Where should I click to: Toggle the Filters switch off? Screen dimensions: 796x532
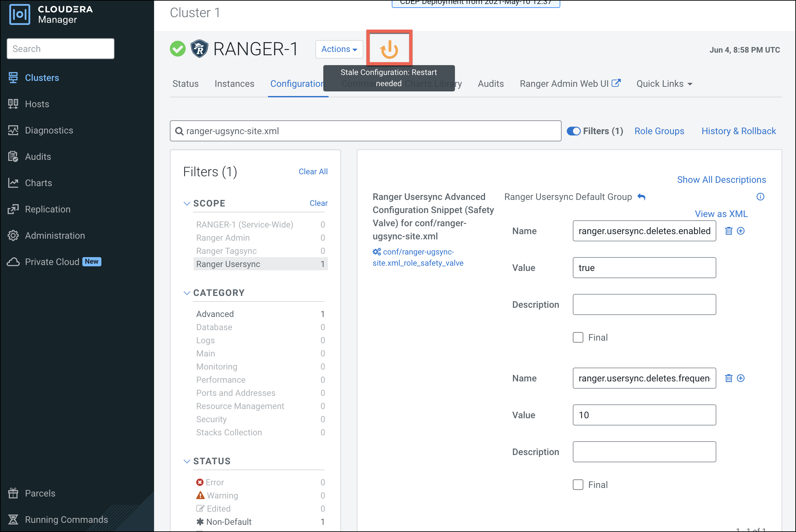pos(573,131)
